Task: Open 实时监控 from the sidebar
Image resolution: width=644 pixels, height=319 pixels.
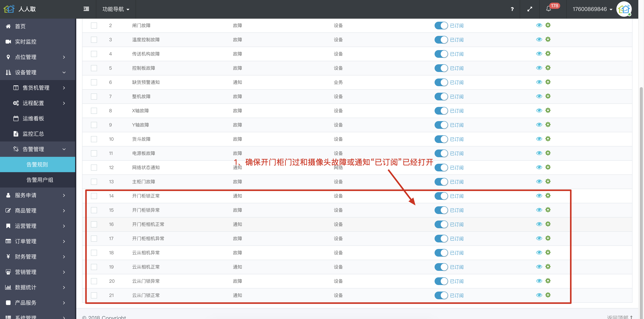Action: click(38, 41)
